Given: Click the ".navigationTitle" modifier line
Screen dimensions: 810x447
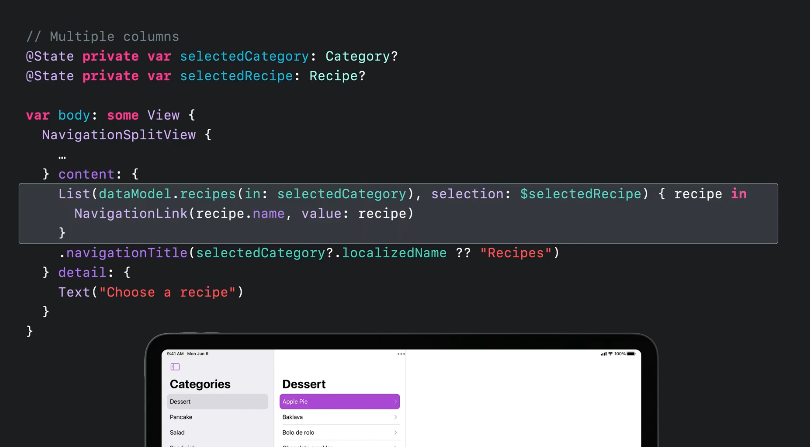Looking at the screenshot, I should [x=309, y=253].
